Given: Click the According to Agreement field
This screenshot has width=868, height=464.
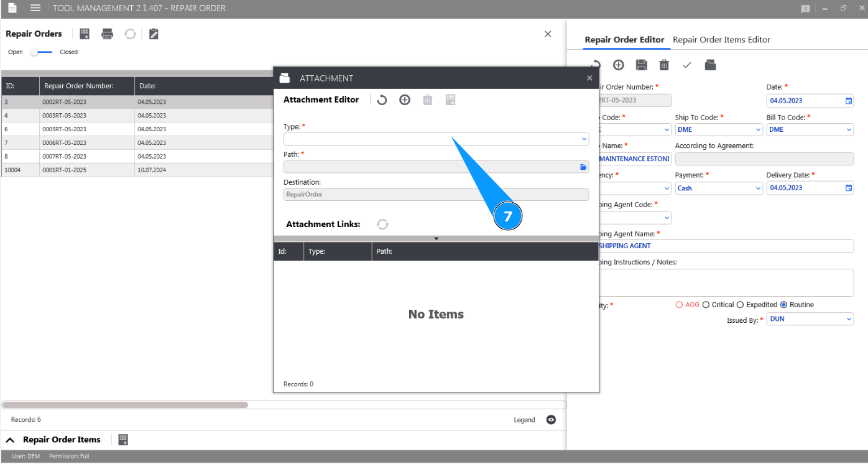Looking at the screenshot, I should (x=764, y=159).
